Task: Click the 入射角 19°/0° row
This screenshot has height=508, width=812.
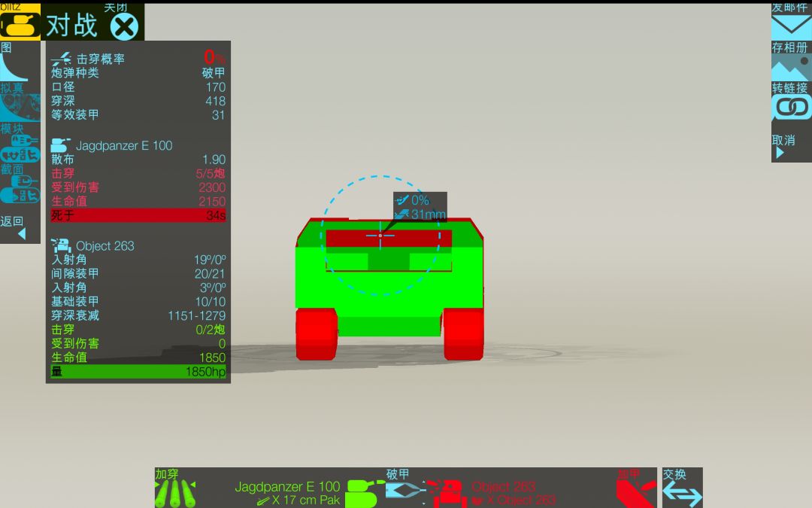Action: point(138,259)
